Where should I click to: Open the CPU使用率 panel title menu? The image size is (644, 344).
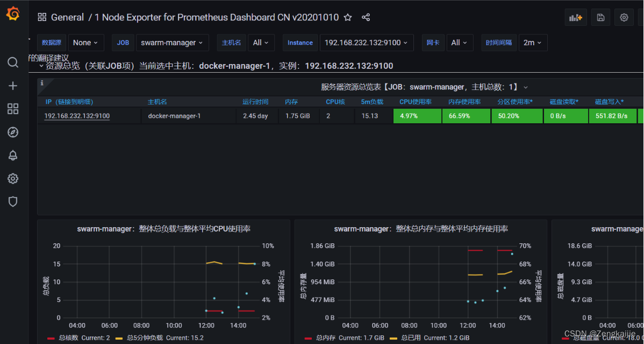[164, 229]
